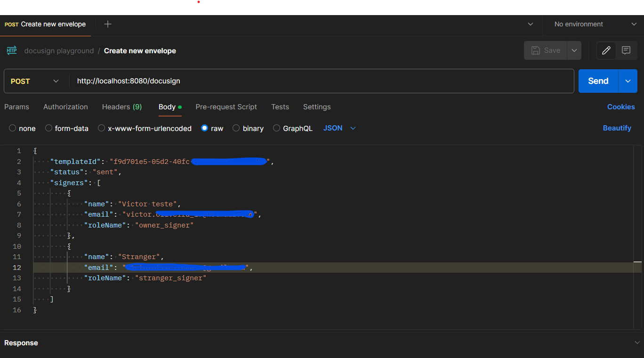
Task: Select the GraphQL body radio option
Action: (x=276, y=128)
